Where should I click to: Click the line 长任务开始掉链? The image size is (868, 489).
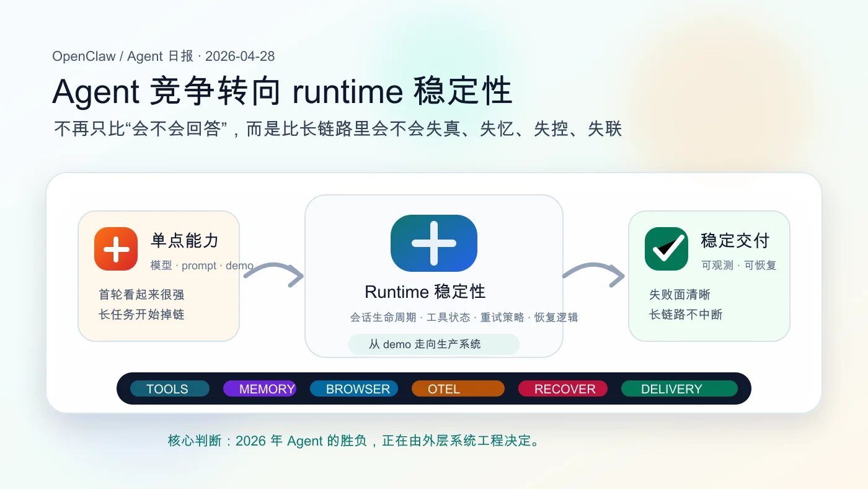click(x=141, y=315)
